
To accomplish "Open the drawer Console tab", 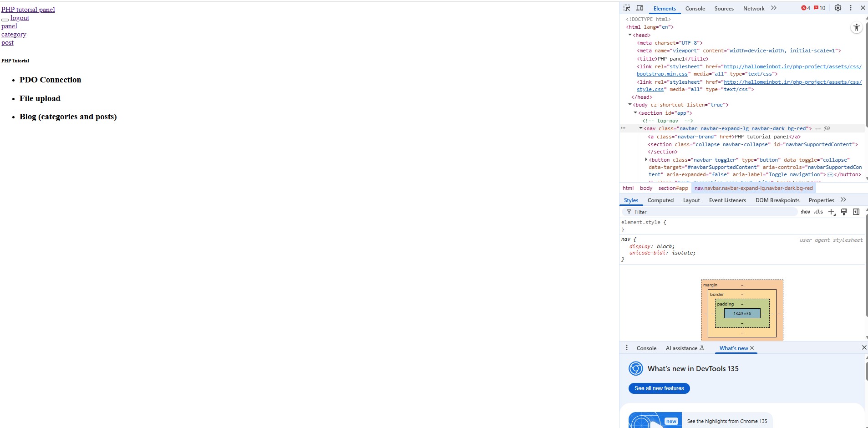I will click(646, 348).
